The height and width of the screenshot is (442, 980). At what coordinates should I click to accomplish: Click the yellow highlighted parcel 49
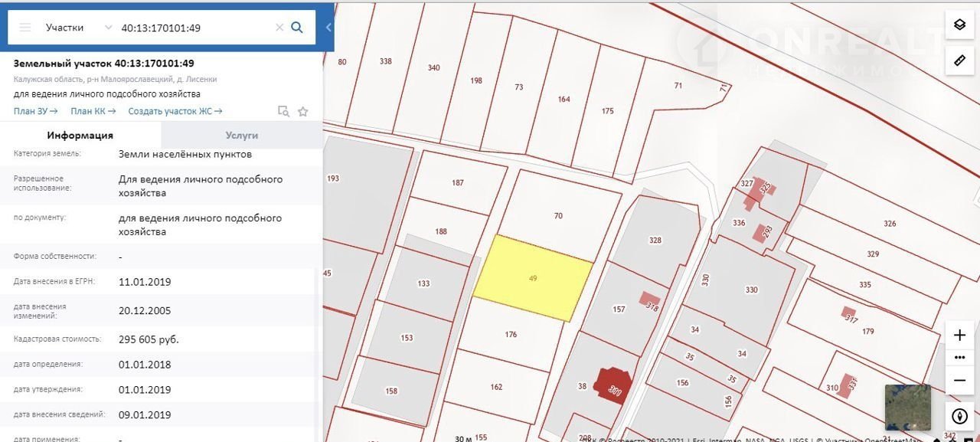click(x=533, y=278)
